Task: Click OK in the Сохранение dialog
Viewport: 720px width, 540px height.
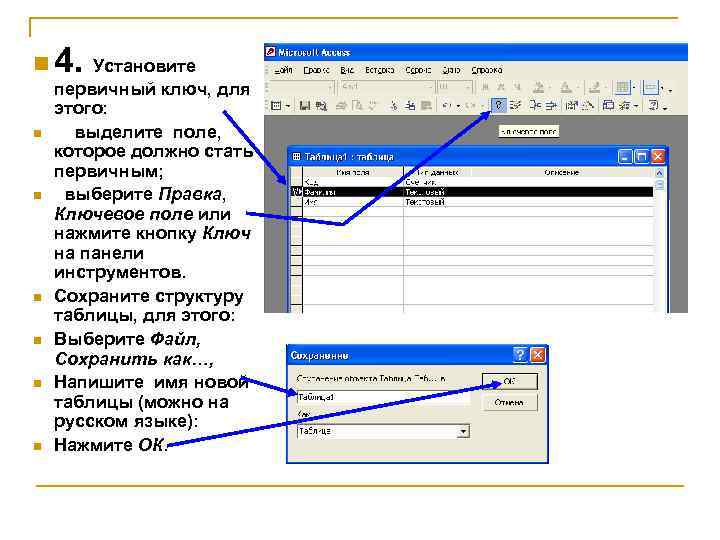Action: point(509,381)
